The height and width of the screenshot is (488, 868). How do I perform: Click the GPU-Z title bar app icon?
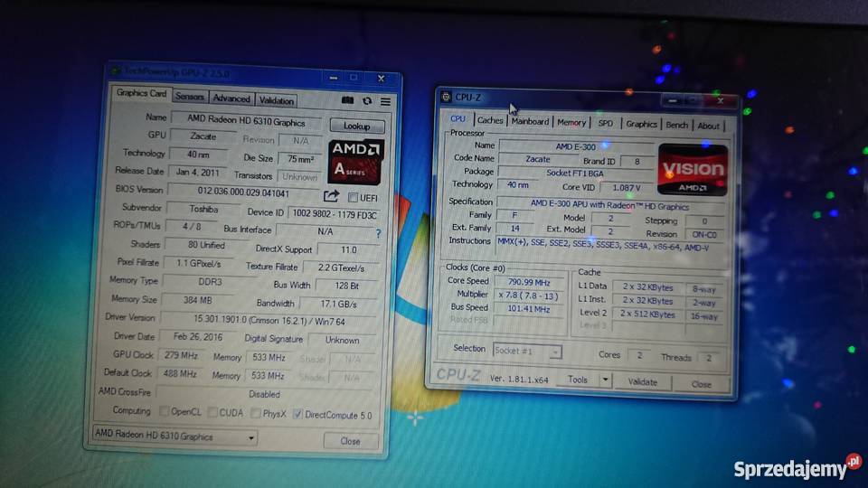pos(116,70)
